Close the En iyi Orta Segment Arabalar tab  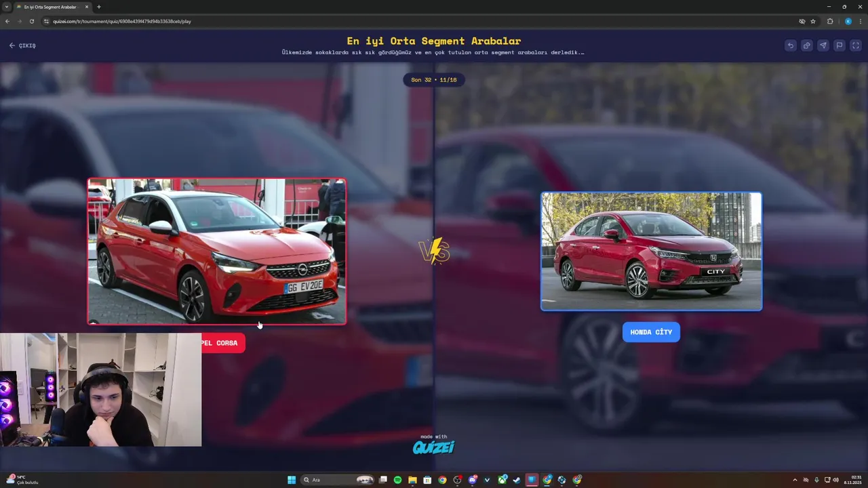(x=87, y=7)
